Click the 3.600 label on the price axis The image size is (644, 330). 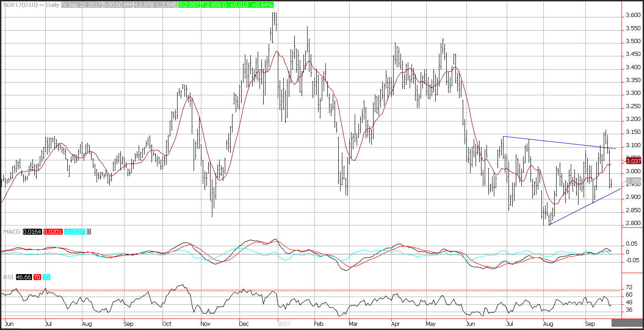(632, 15)
